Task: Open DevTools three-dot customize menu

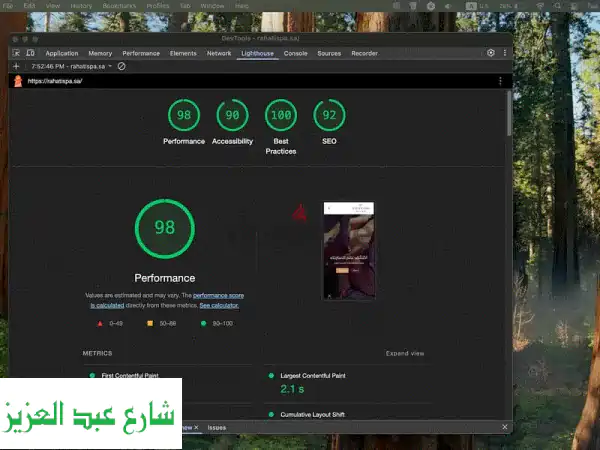Action: (x=505, y=53)
